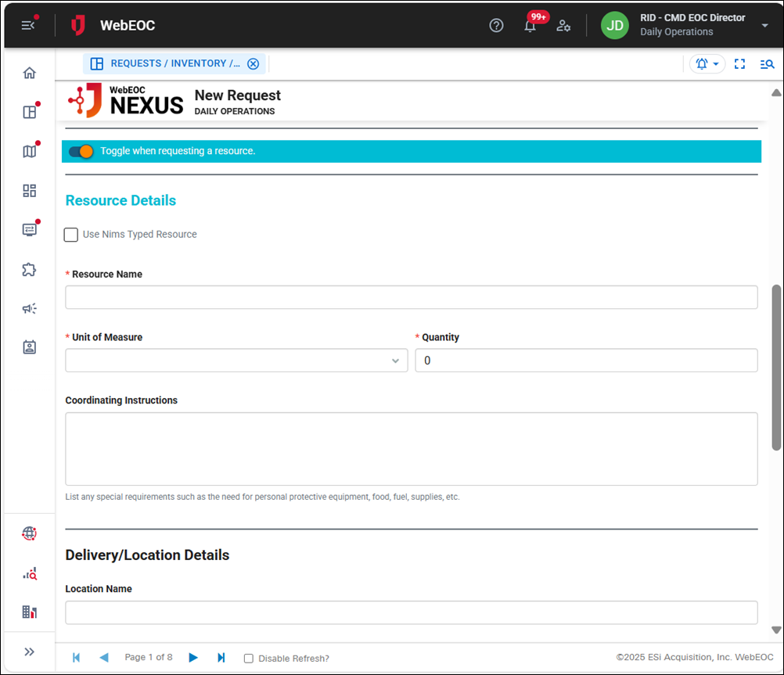Image resolution: width=784 pixels, height=675 pixels.
Task: Click the megaphone announcements icon
Action: click(30, 308)
